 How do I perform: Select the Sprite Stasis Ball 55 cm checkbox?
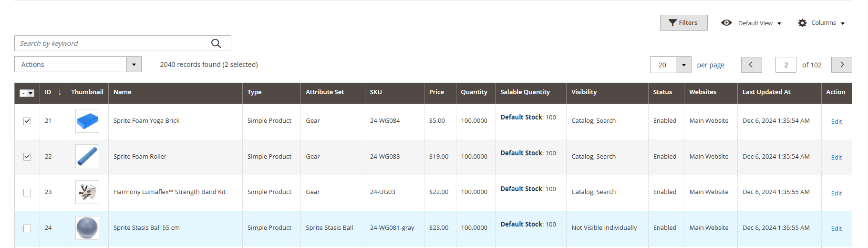point(27,228)
